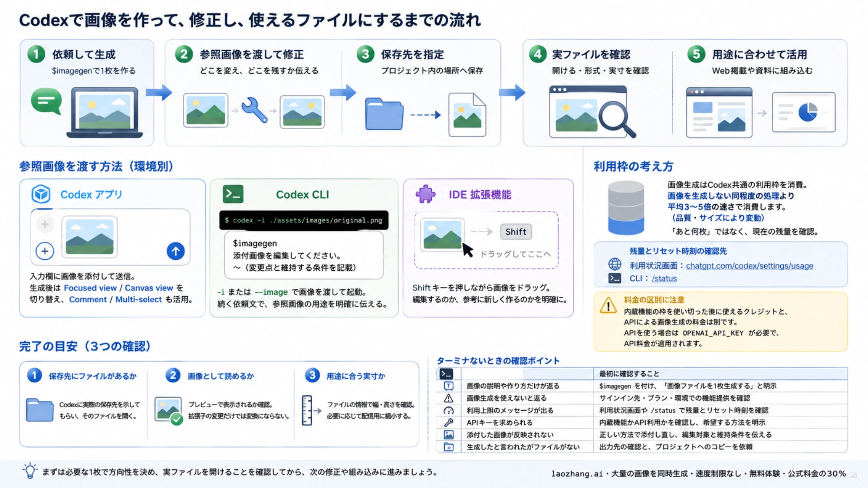Open the chatgpt.com/codex/settings/usage link
Screen dimensions: 868x488
750,266
